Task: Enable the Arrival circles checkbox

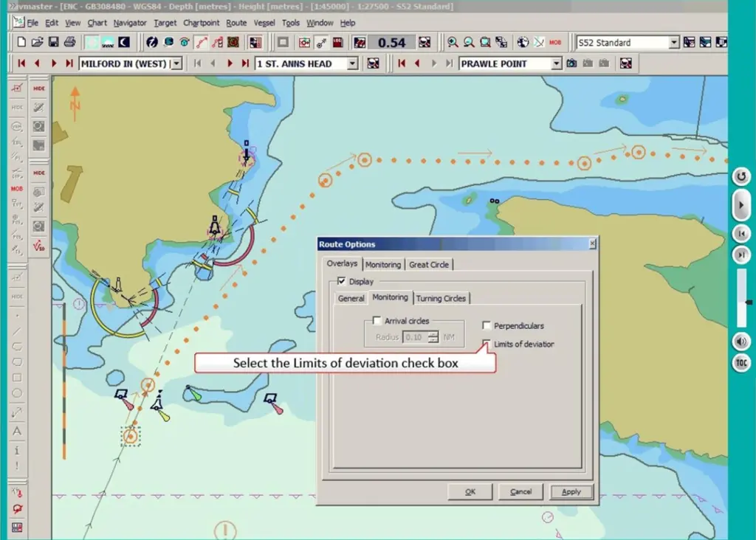Action: 377,320
